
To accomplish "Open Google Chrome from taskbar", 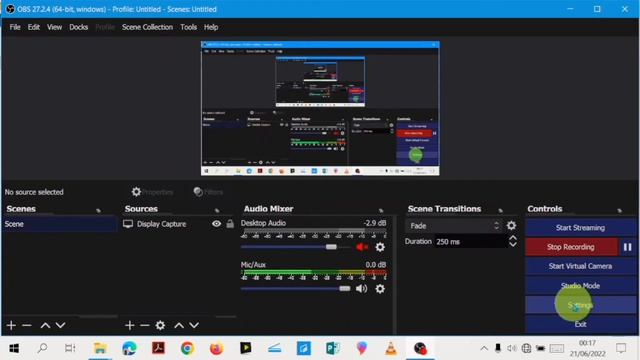I will tap(187, 348).
